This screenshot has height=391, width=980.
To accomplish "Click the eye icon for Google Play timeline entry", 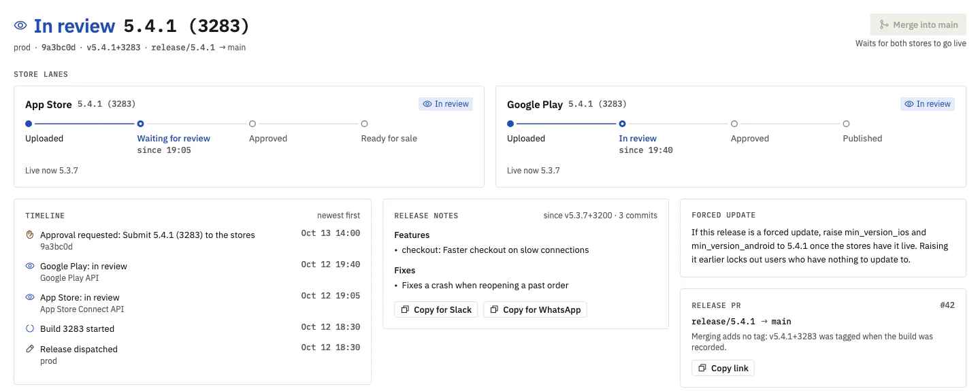I will click(30, 266).
